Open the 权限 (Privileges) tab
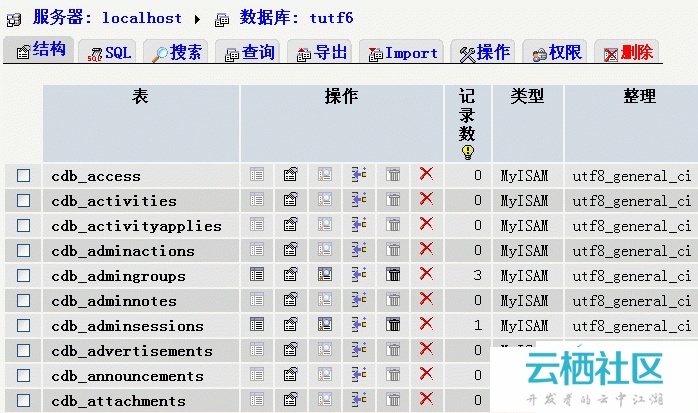 [x=556, y=53]
